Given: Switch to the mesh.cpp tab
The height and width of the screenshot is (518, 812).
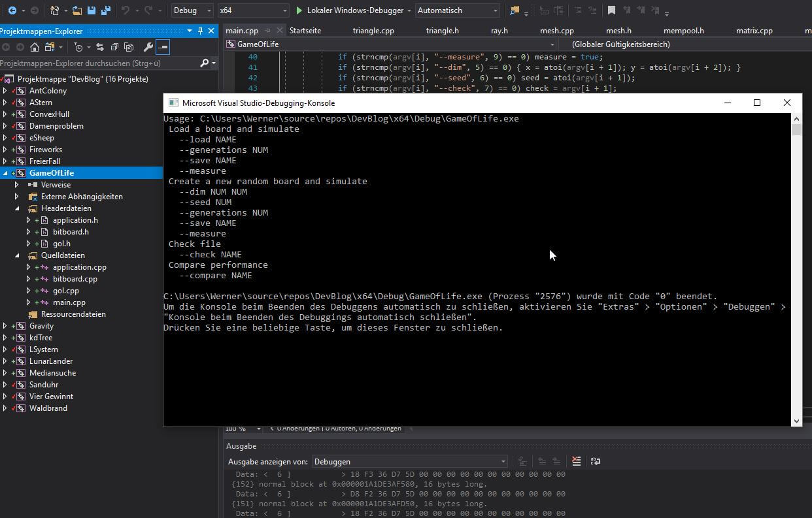Looking at the screenshot, I should coord(556,31).
